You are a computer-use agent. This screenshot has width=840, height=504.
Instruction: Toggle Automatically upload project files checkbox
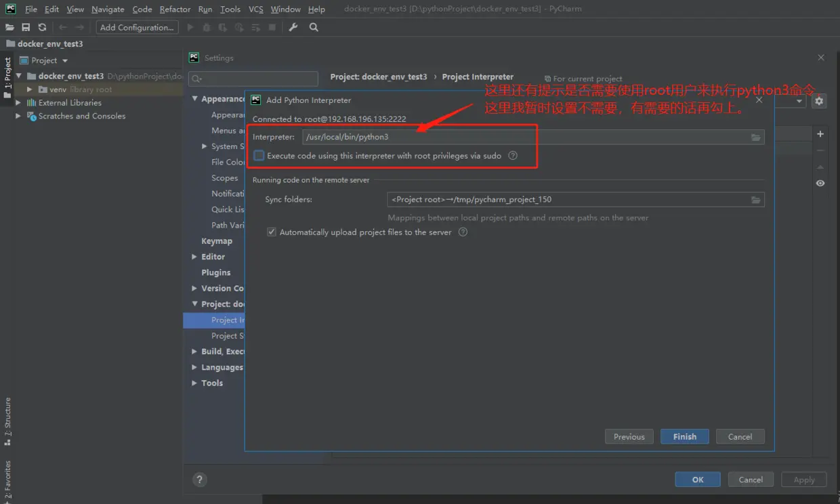(x=272, y=232)
